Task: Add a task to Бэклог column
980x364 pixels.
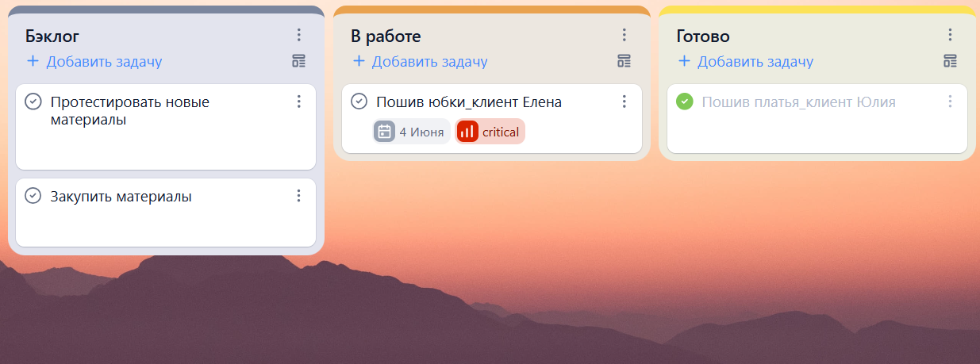Action: coord(94,61)
